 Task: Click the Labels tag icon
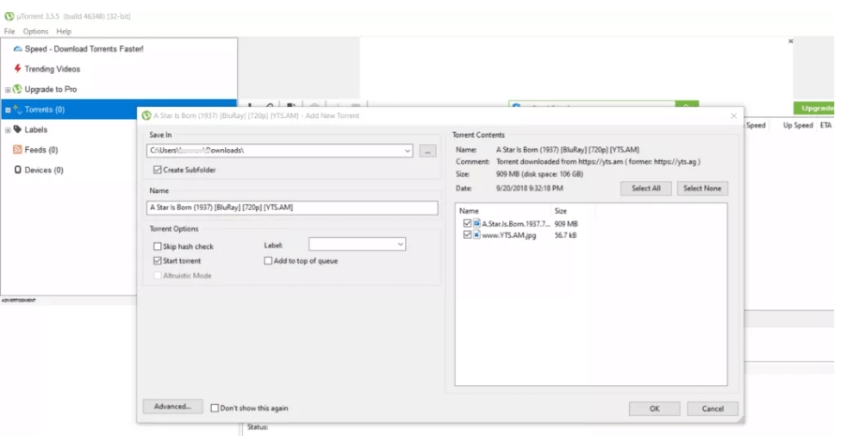(18, 129)
